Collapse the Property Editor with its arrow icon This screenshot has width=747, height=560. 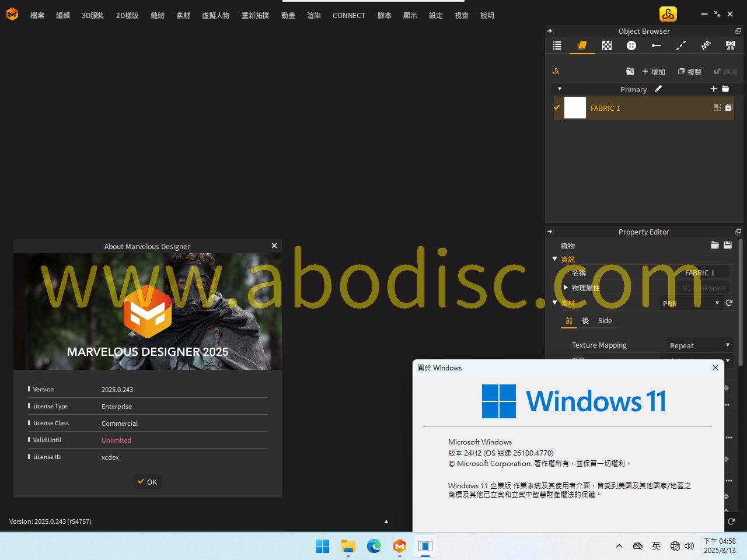[x=550, y=232]
